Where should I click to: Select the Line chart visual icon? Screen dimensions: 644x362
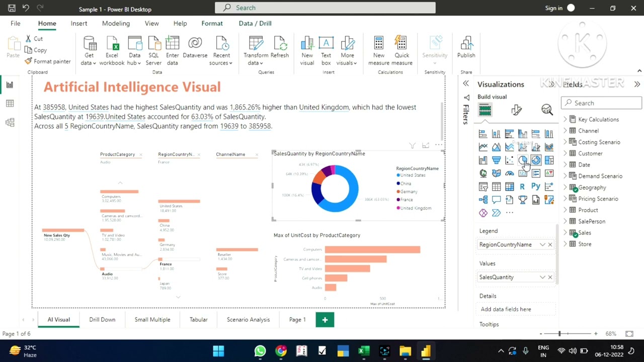pos(483,147)
